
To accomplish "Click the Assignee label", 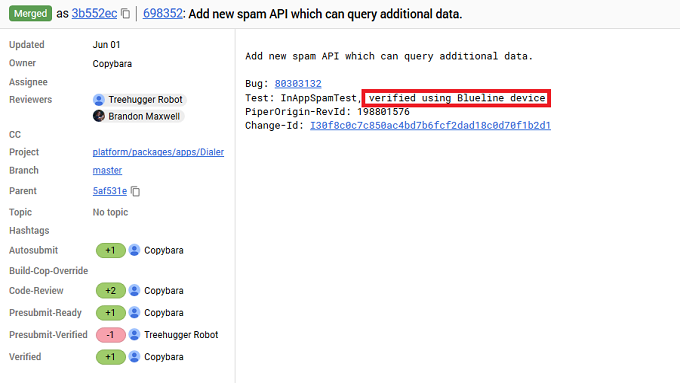I will [x=28, y=82].
